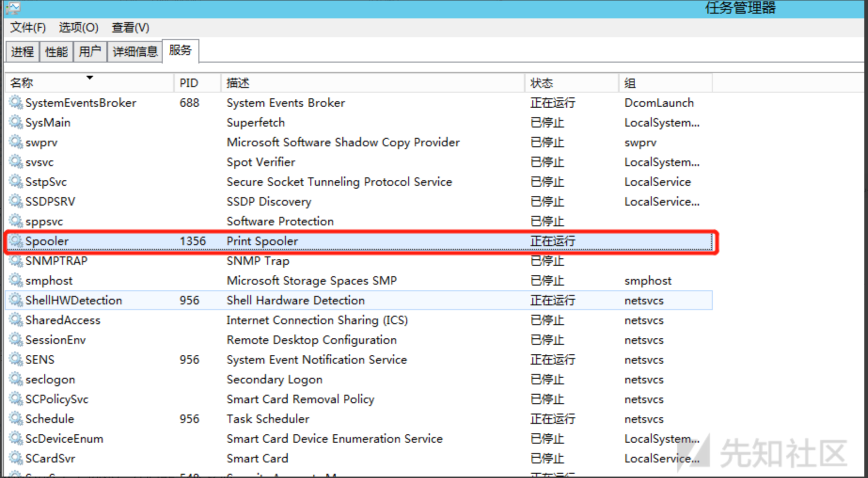Open the 详细信息 tab
The image size is (868, 478).
[x=135, y=51]
